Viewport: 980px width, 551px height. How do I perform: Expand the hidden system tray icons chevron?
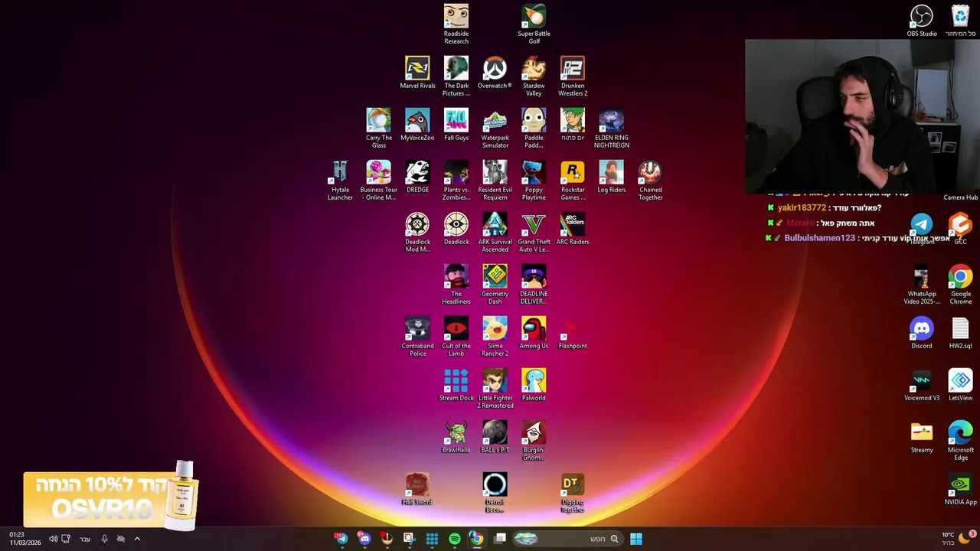coord(137,539)
